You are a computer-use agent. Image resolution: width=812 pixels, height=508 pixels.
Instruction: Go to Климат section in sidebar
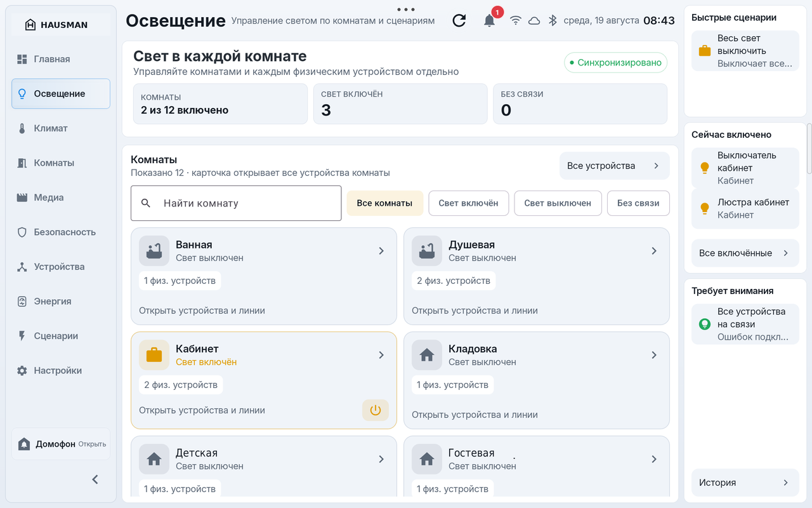pyautogui.click(x=61, y=128)
